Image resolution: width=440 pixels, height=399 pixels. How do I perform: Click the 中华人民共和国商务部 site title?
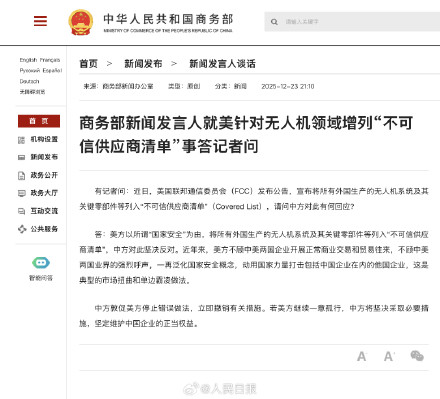click(168, 19)
